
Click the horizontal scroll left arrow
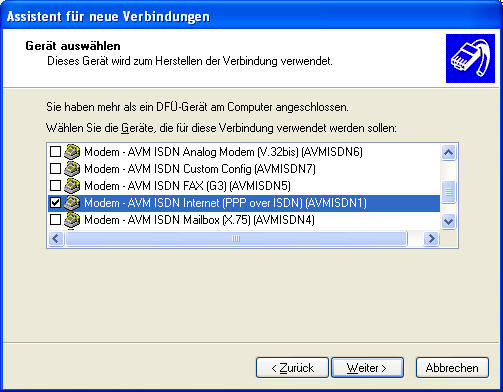coord(56,239)
